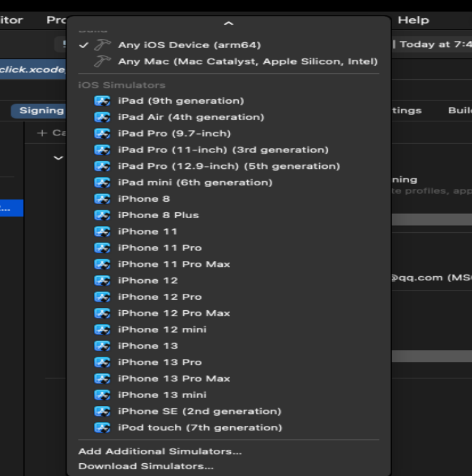The width and height of the screenshot is (472, 476).
Task: Click the simulator icon beside iPad Pro (9.7-inch)
Action: click(x=102, y=133)
